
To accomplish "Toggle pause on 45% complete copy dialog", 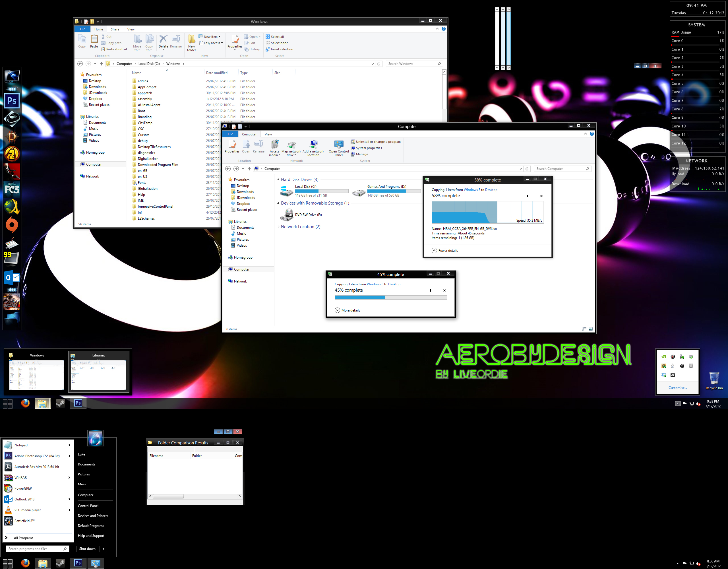I will coord(431,291).
